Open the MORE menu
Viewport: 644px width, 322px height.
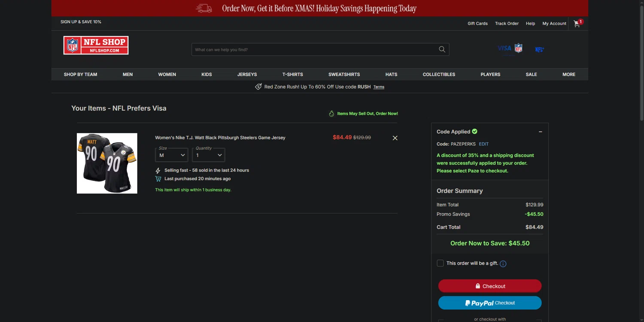pos(569,74)
